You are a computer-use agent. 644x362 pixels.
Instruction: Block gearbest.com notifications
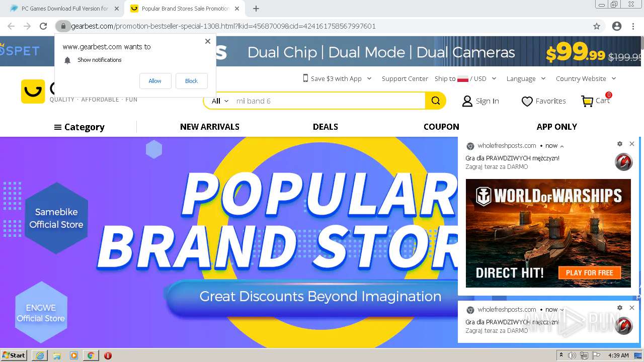point(191,81)
